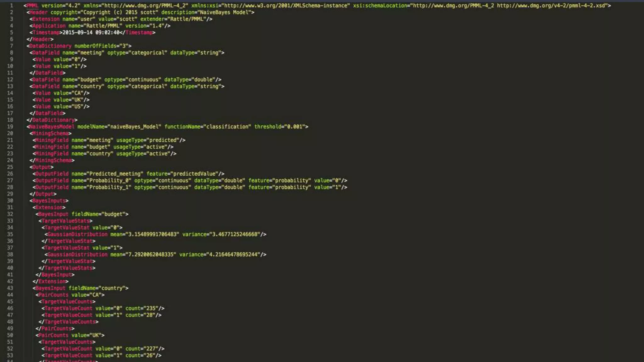Click line number 43 in the gutter
Viewport: 644px width, 362px height.
(x=10, y=288)
